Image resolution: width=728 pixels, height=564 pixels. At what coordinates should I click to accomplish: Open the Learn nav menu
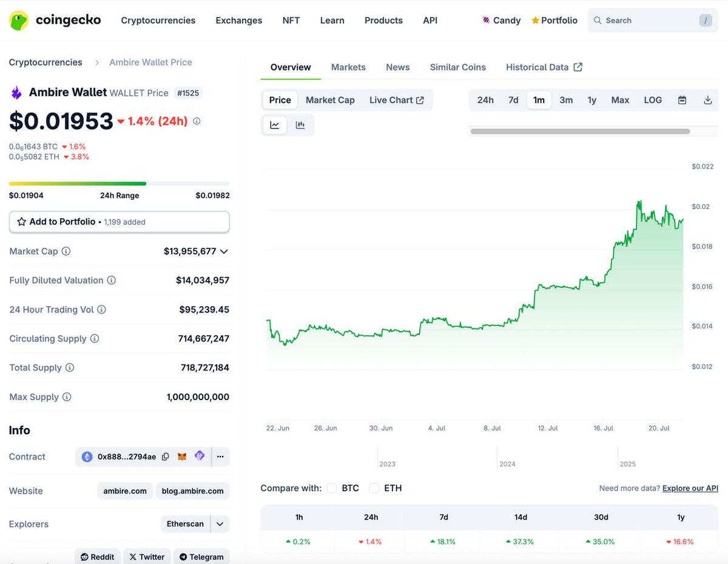[332, 20]
